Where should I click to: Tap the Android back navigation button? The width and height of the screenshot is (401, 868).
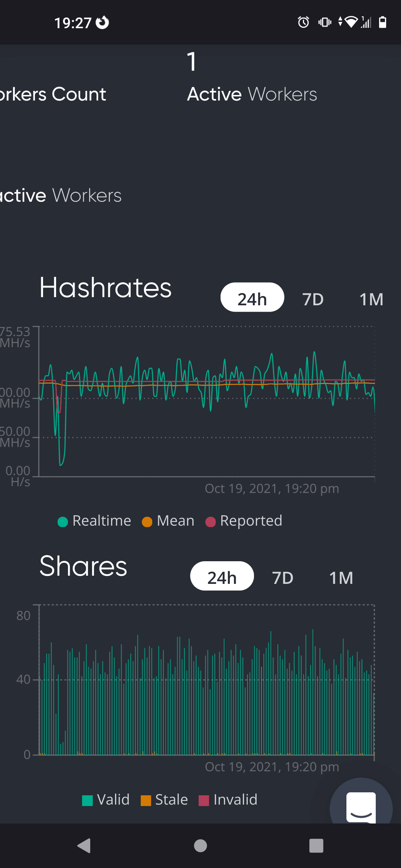[x=84, y=846]
